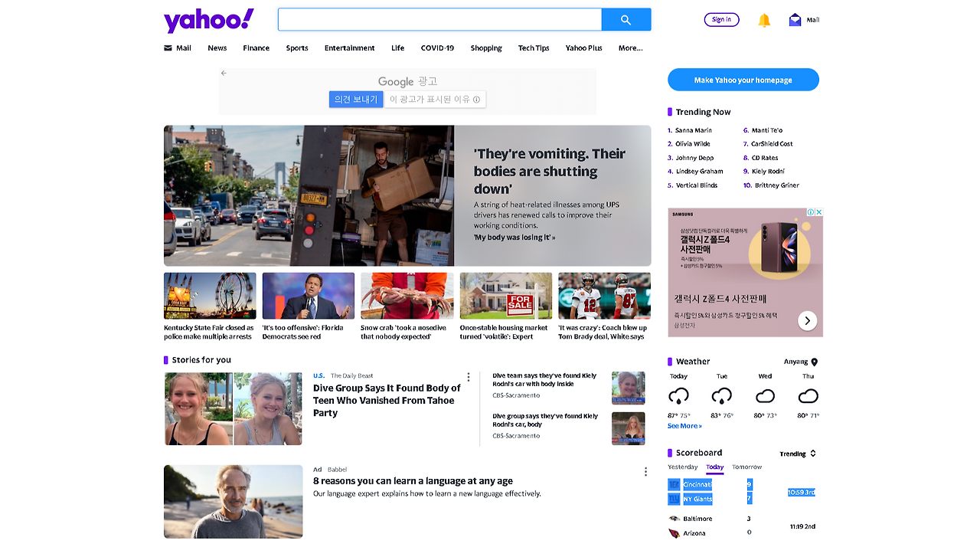Viewport: 980px width, 544px height.
Task: Open 'My body was losing it' link
Action: click(514, 238)
